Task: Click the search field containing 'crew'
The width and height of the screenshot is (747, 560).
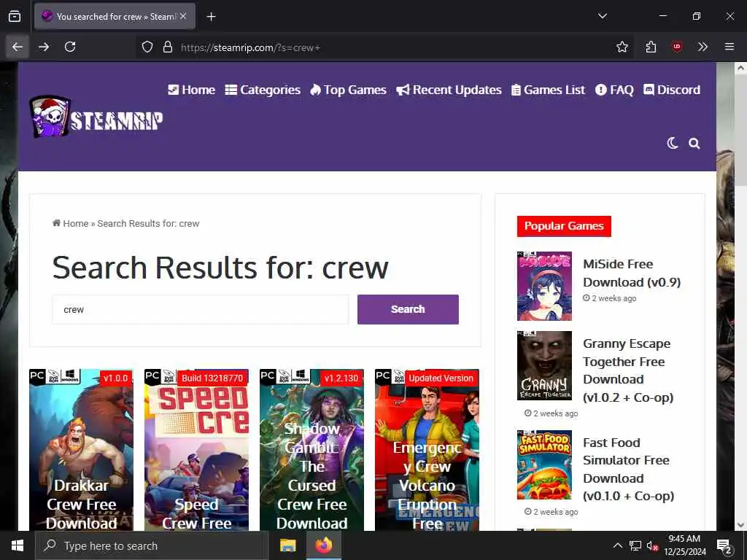Action: (200, 309)
